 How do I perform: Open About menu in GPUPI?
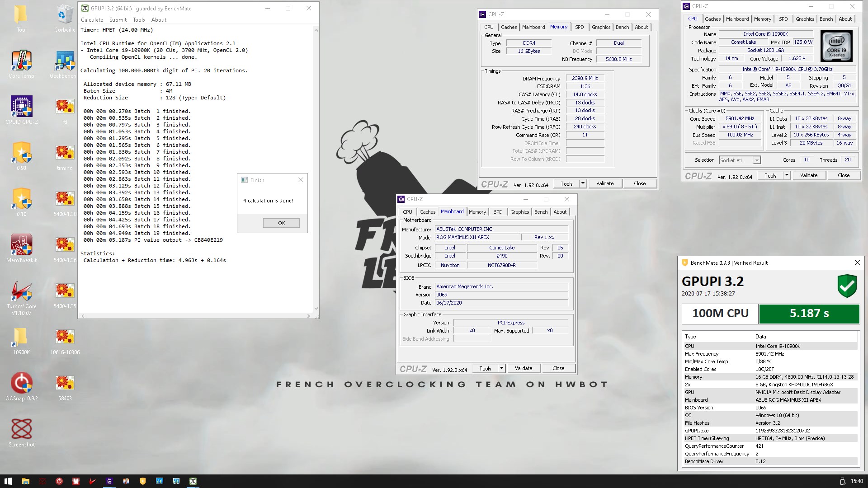[x=159, y=20]
